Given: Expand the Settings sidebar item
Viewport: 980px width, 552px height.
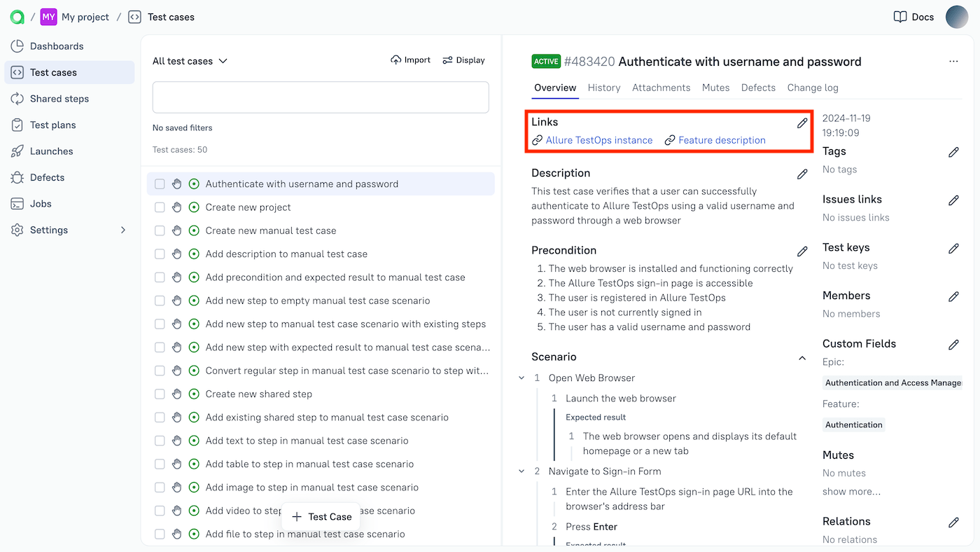Looking at the screenshot, I should pyautogui.click(x=49, y=230).
